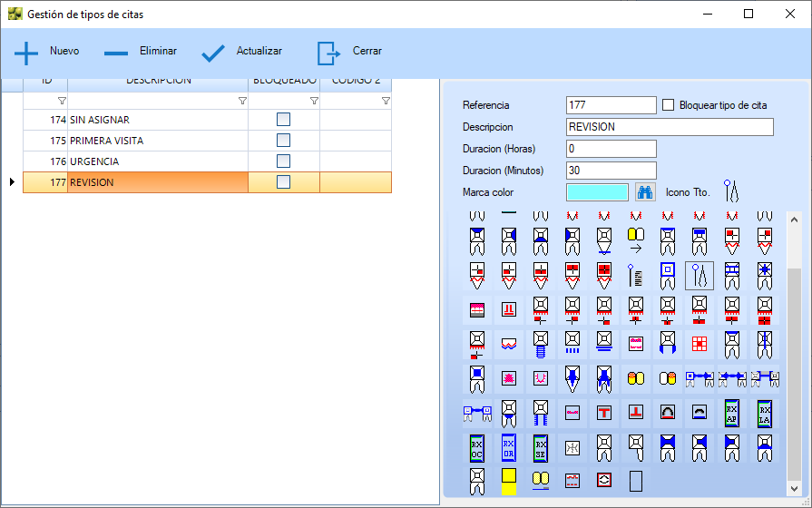
Task: Select the black arch over red line icon
Action: coord(668,412)
